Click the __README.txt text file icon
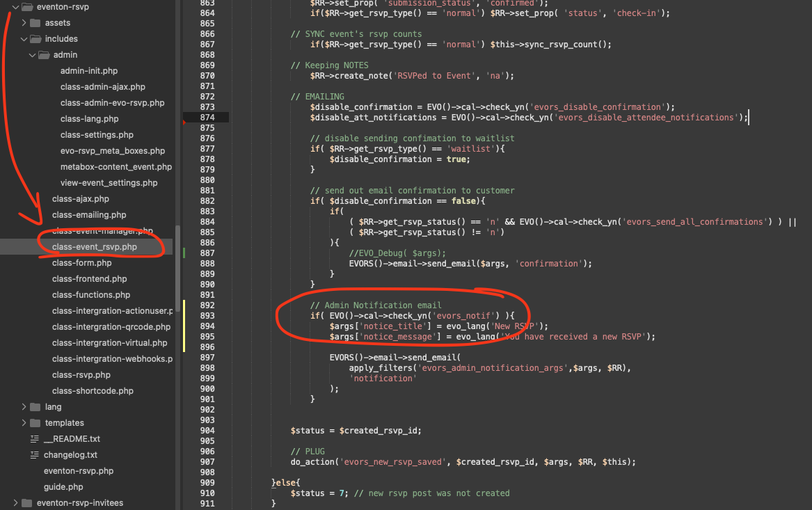Image resolution: width=812 pixels, height=510 pixels. click(x=34, y=439)
